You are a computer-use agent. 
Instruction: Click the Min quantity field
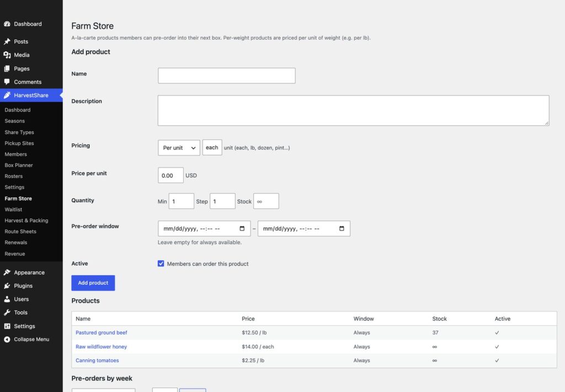pos(181,201)
